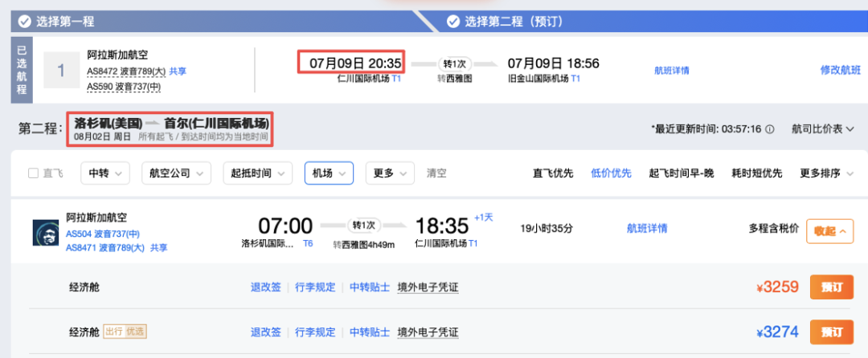Viewport: 868px width, 358px height.
Task: Click the Alaska Airlines logo icon
Action: click(x=45, y=233)
